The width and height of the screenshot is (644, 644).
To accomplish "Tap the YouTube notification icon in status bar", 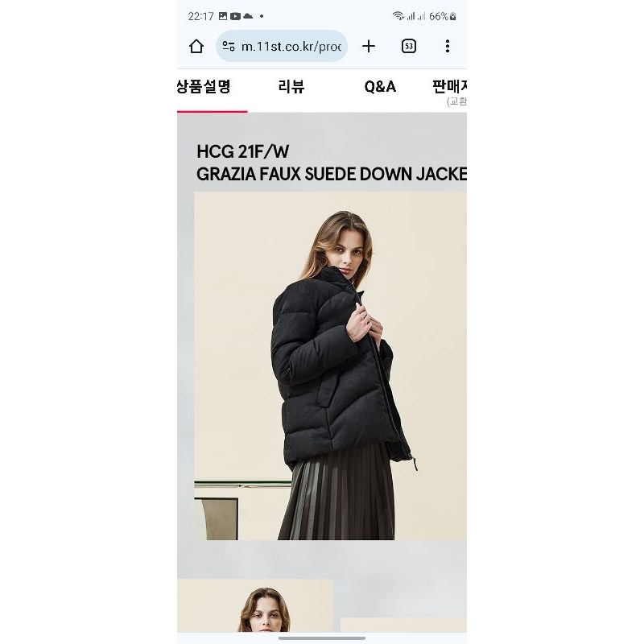I will pyautogui.click(x=235, y=16).
